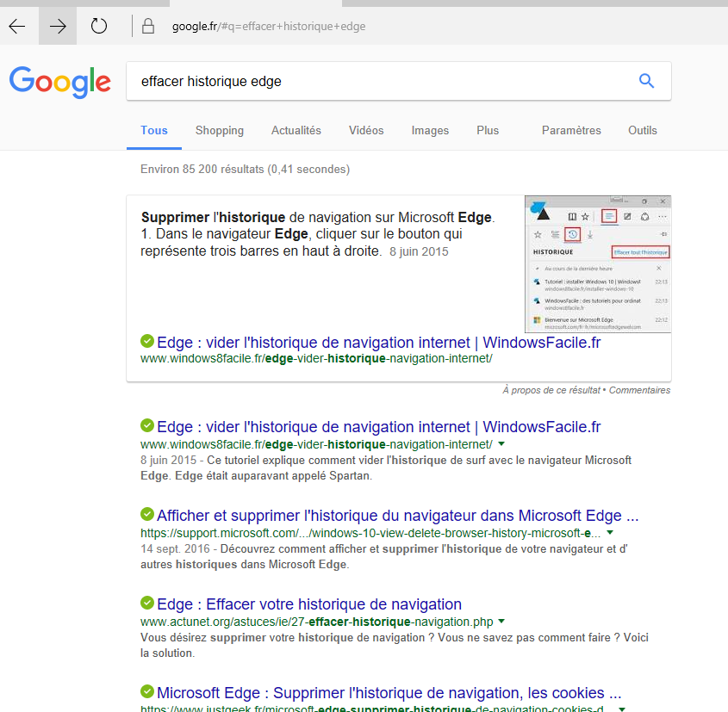Screen dimensions: 728x712
Task: Click the featured snippet windows8facile.fr URL
Action: tap(316, 358)
